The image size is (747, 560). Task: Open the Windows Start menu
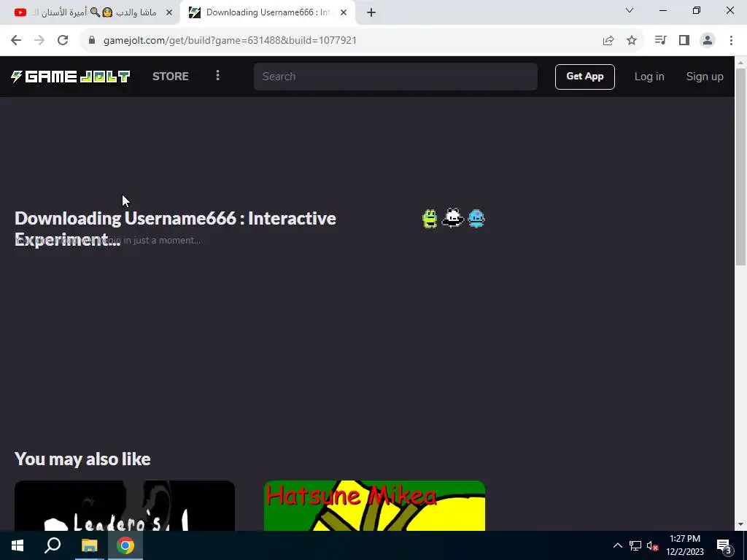pos(18,545)
